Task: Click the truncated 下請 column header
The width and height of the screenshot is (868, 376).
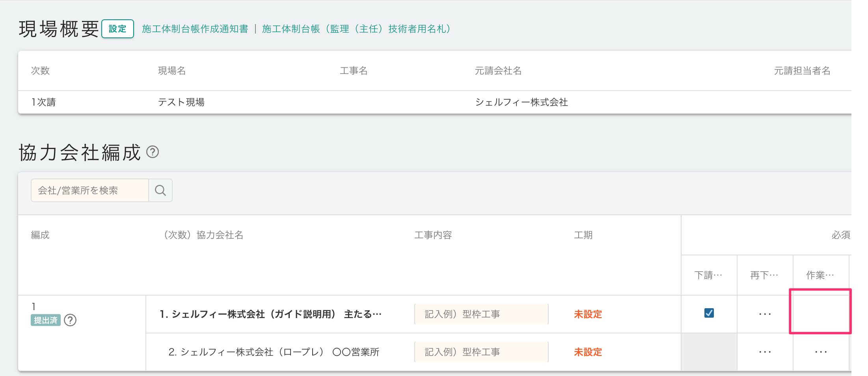Action: point(708,275)
